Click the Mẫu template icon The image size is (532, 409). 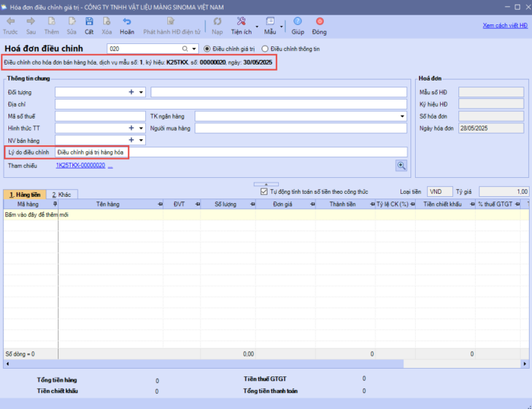tap(270, 23)
